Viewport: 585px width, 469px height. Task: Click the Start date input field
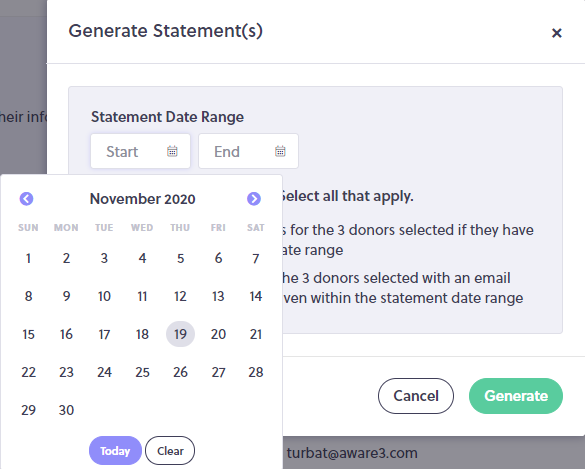(x=141, y=151)
